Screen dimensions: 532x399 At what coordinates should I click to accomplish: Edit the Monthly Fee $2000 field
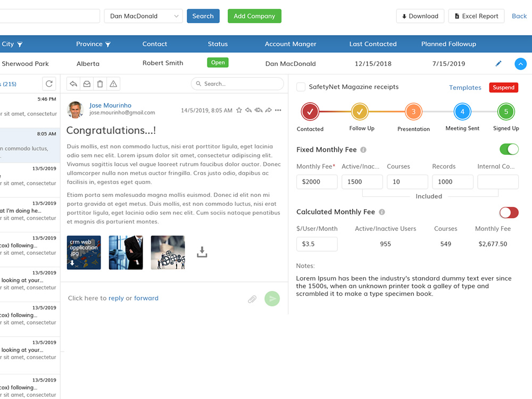tap(317, 182)
